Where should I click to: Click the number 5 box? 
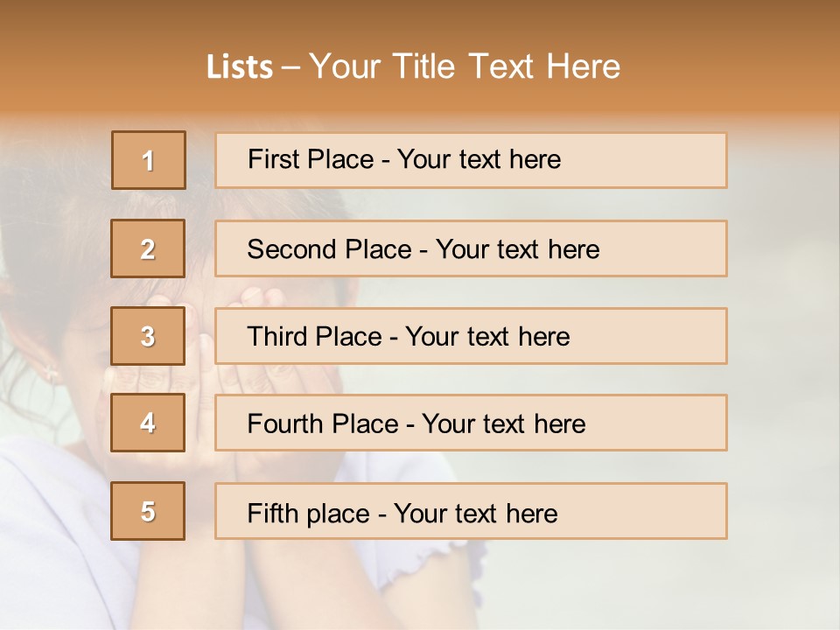pyautogui.click(x=149, y=511)
